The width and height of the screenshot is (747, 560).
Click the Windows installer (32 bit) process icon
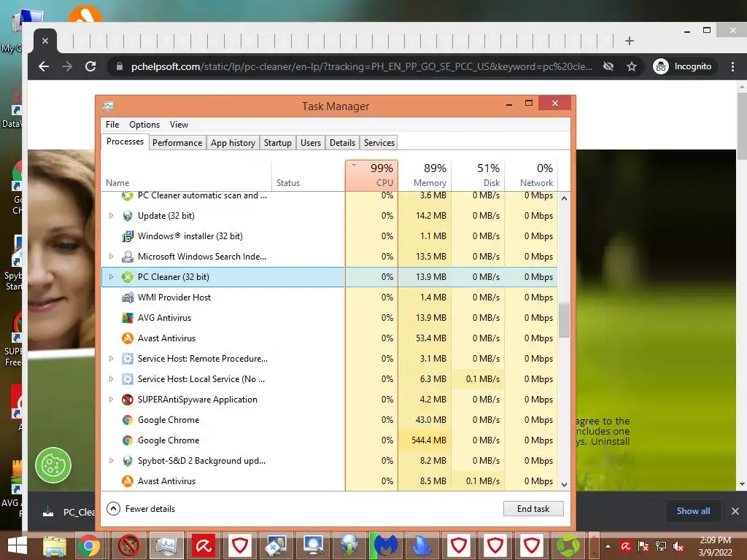127,236
